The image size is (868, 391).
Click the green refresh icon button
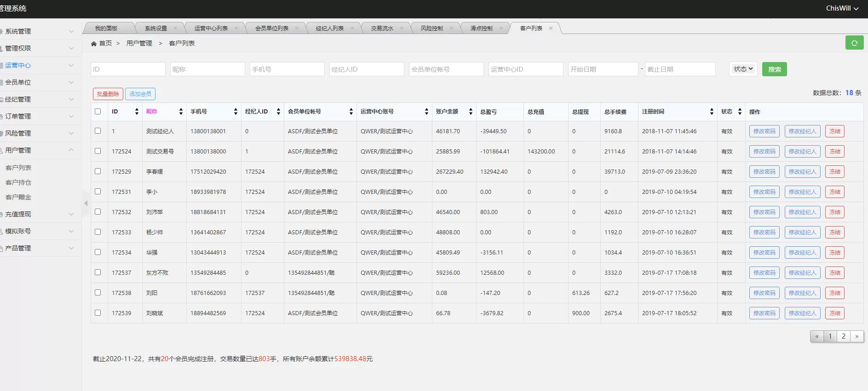tap(854, 43)
